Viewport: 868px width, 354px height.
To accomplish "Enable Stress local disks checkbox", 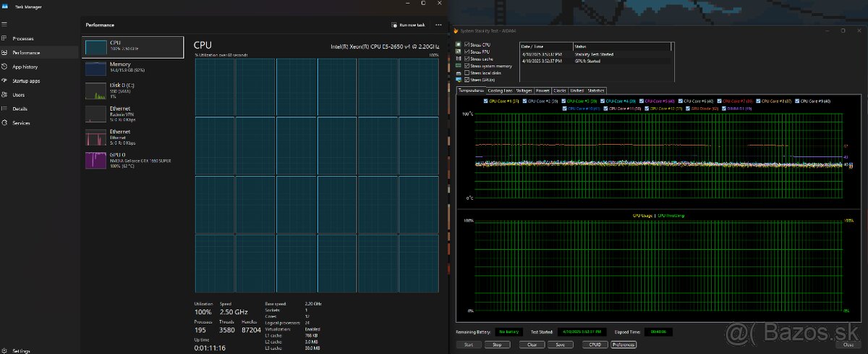I will pyautogui.click(x=467, y=72).
